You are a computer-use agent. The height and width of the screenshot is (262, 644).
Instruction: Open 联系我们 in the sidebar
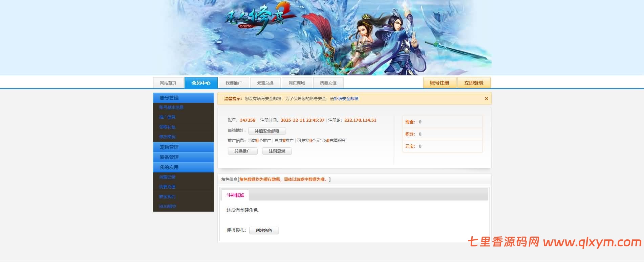pyautogui.click(x=167, y=197)
